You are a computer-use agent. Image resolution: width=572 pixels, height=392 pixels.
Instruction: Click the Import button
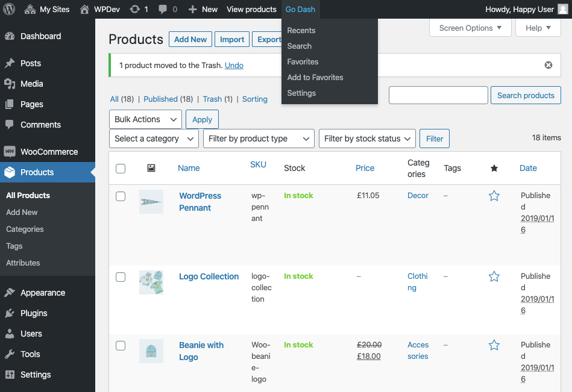tap(232, 39)
